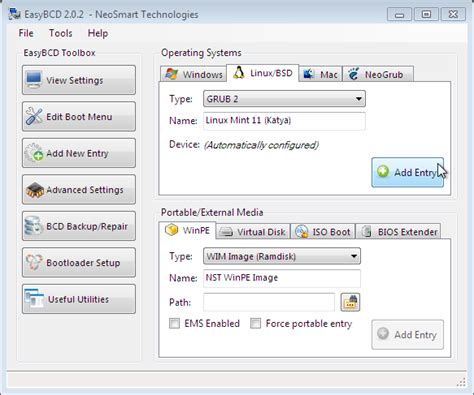Viewport: 474px width, 395px height.
Task: Click the empty Path input field
Action: 269,302
